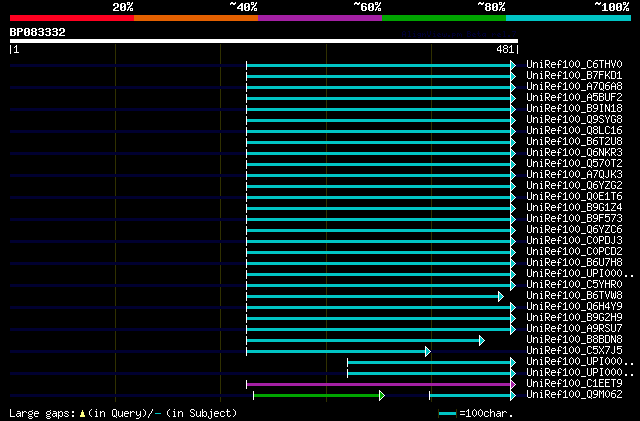Viewport: 640px width, 421px height.
Task: Select the UniRef100_Q6H4Y9 subject name
Action: (x=574, y=307)
